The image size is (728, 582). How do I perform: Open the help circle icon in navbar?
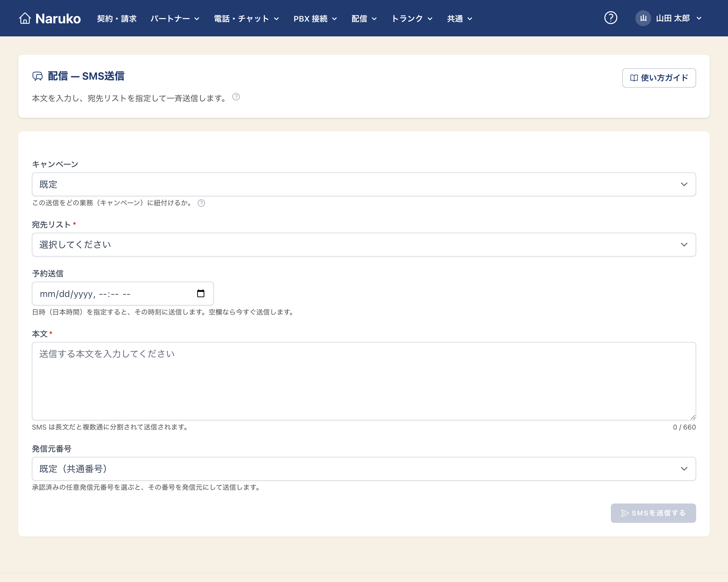[x=611, y=18]
